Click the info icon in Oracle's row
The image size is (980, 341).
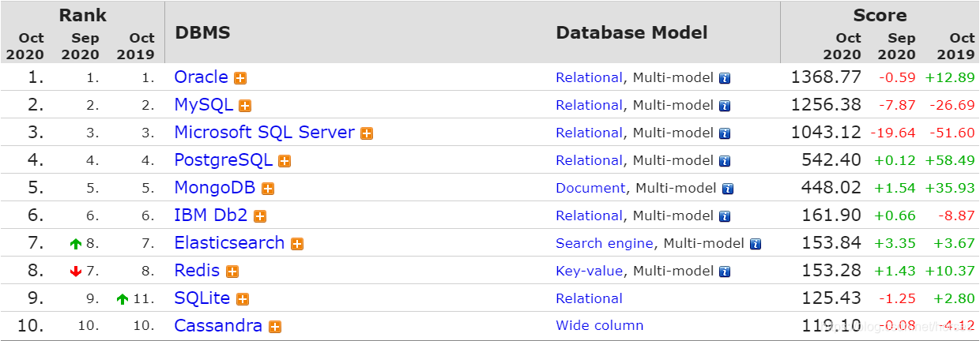coord(725,78)
